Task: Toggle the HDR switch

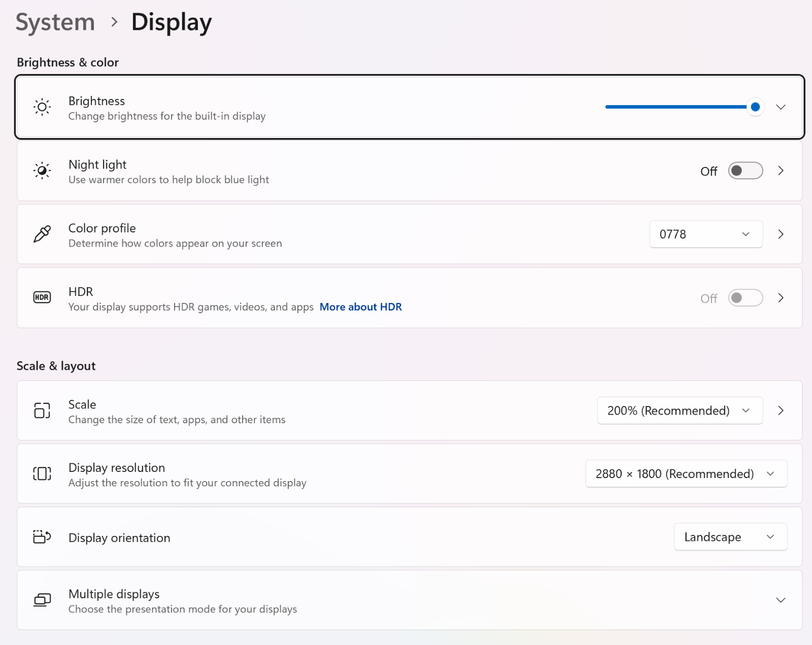Action: pos(745,298)
